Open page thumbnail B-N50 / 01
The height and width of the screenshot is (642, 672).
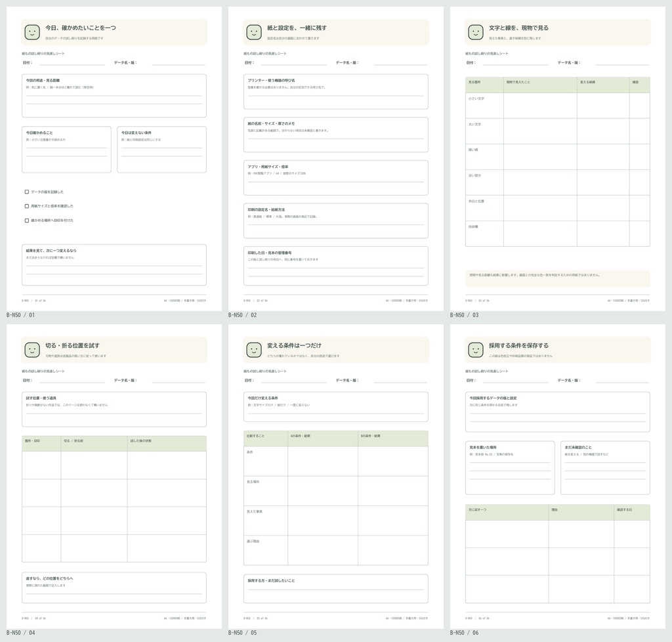coord(114,159)
